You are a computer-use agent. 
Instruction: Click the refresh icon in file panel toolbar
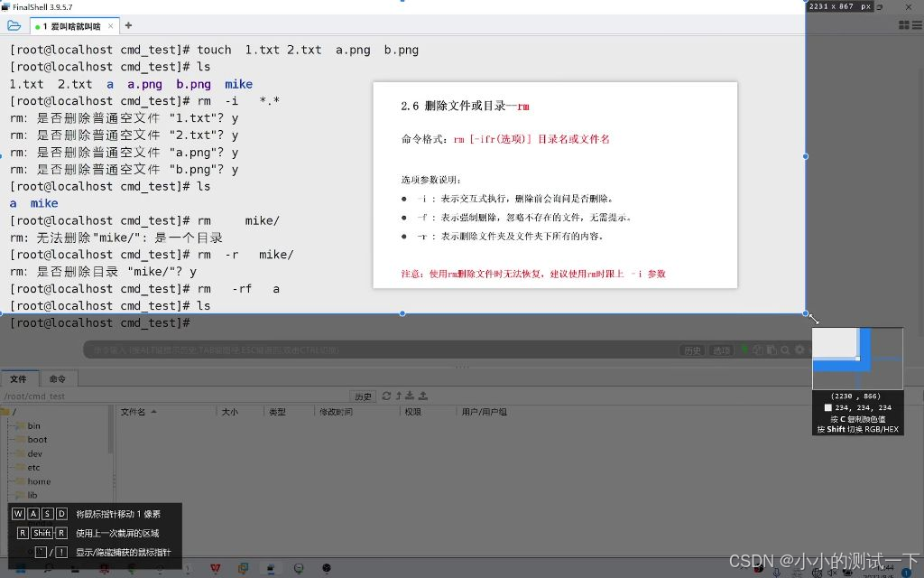point(386,395)
